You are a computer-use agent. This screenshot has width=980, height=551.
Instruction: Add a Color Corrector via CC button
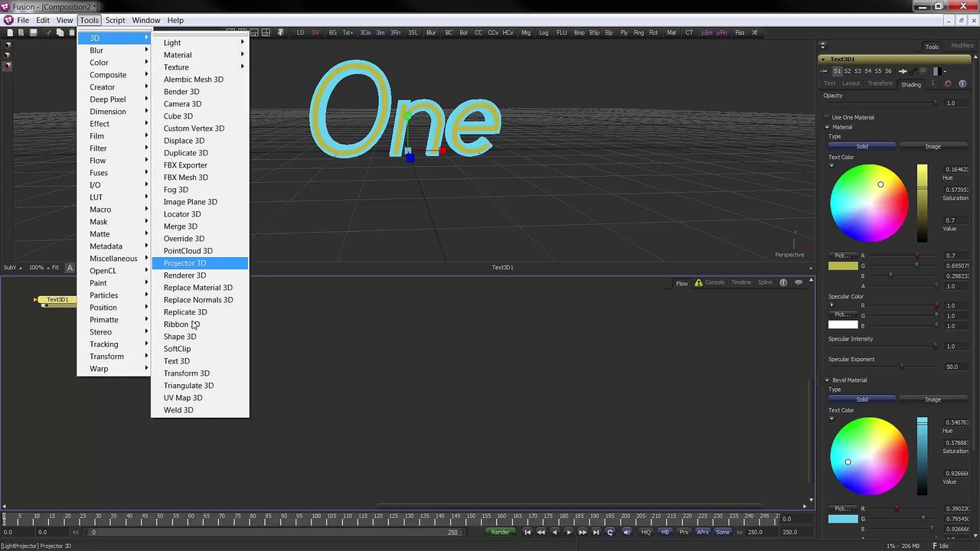coord(479,32)
